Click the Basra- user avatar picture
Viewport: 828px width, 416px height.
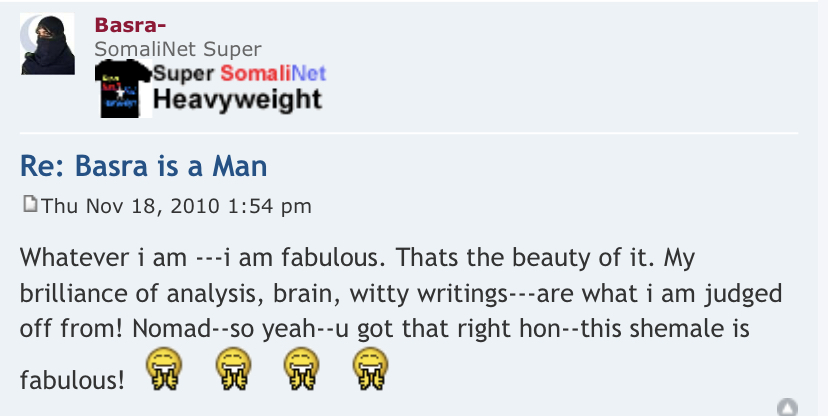click(48, 45)
